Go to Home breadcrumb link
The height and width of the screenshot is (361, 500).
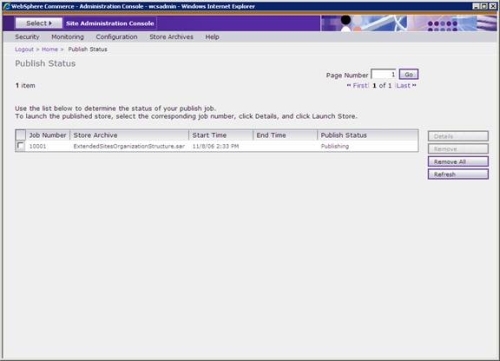(x=50, y=49)
